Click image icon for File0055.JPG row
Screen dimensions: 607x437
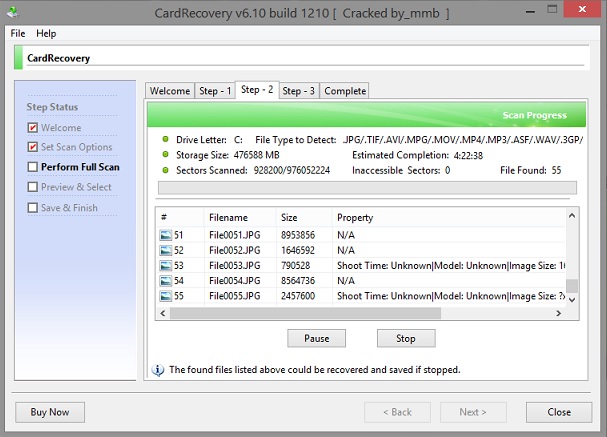click(x=166, y=296)
